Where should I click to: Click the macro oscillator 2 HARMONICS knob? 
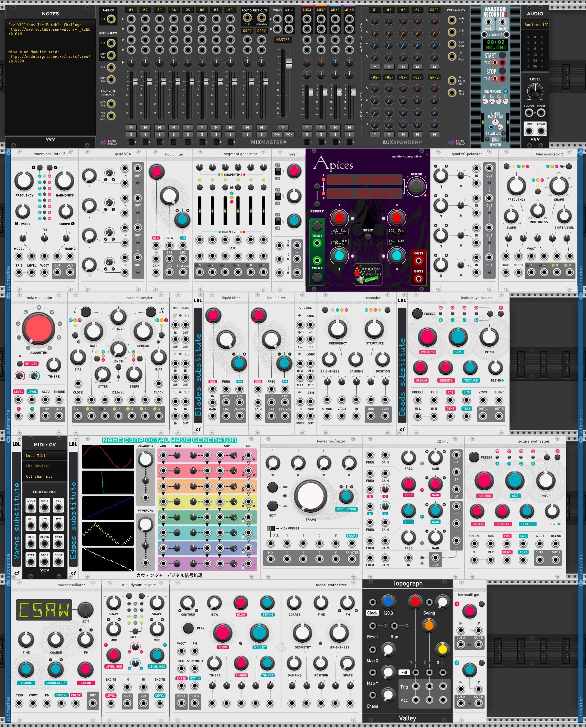pyautogui.click(x=64, y=180)
